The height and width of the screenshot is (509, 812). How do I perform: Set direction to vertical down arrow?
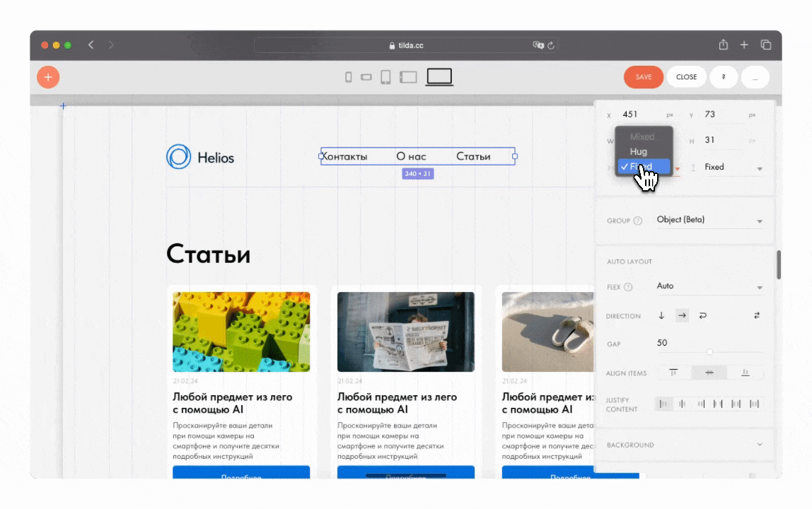(x=661, y=315)
